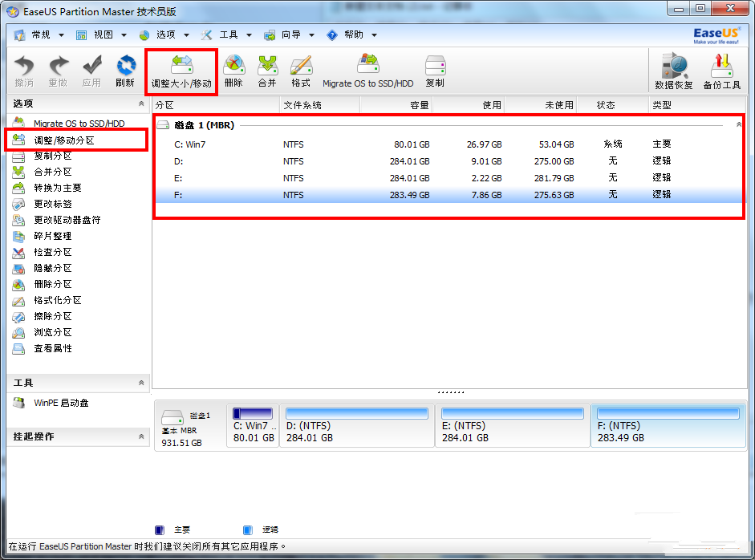Image resolution: width=755 pixels, height=560 pixels.
Task: Click the Copy (复制) toolbar icon
Action: 436,71
